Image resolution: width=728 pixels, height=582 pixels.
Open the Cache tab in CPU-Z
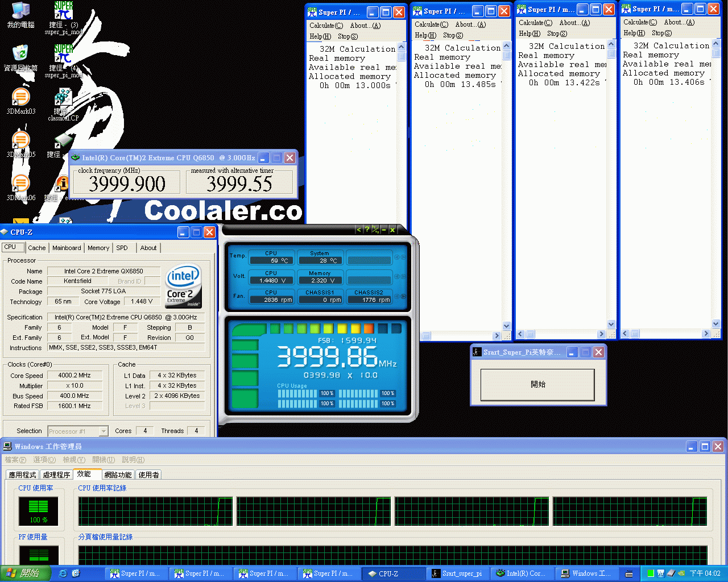click(37, 248)
